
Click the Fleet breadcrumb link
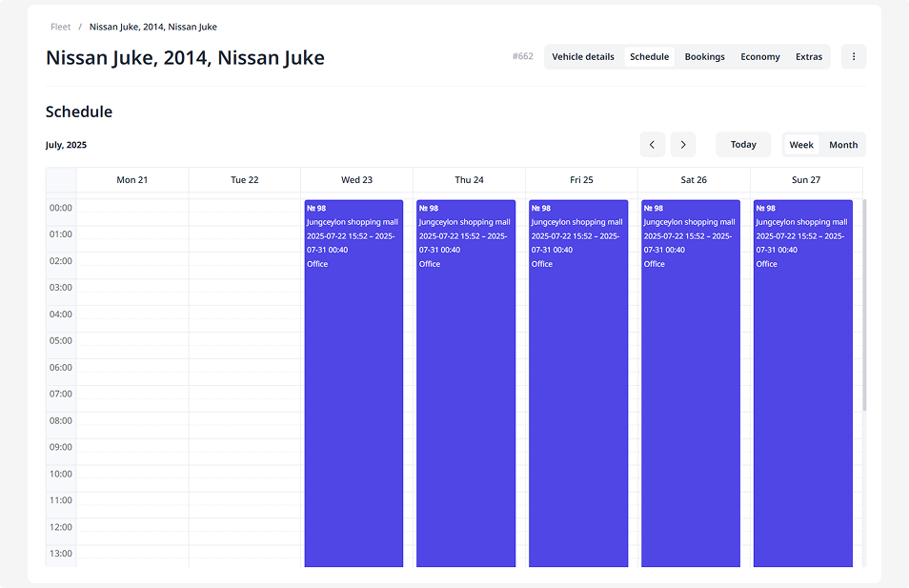click(61, 27)
